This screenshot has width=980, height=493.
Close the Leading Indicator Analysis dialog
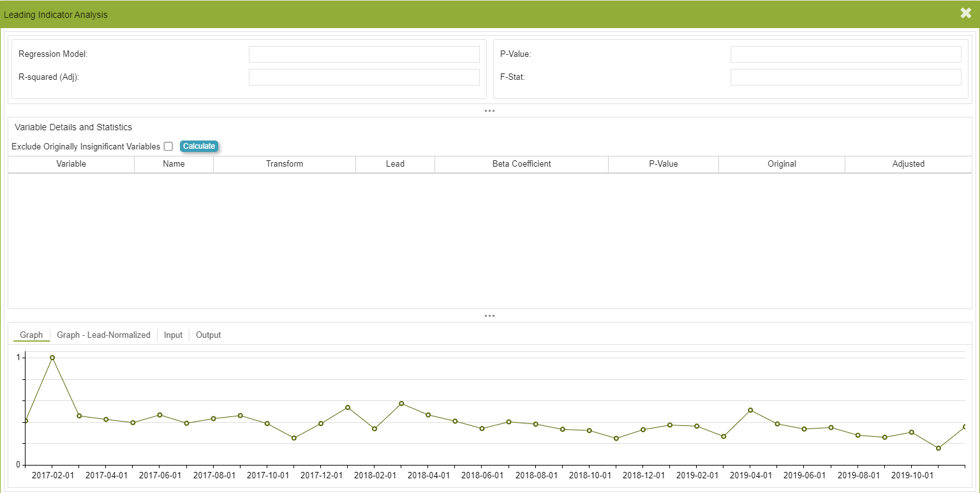(x=966, y=13)
